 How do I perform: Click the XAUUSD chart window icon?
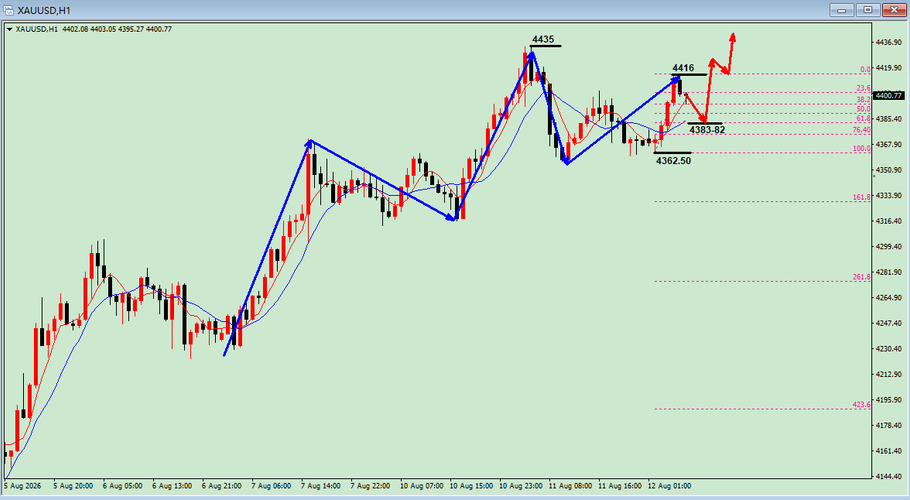coord(8,10)
